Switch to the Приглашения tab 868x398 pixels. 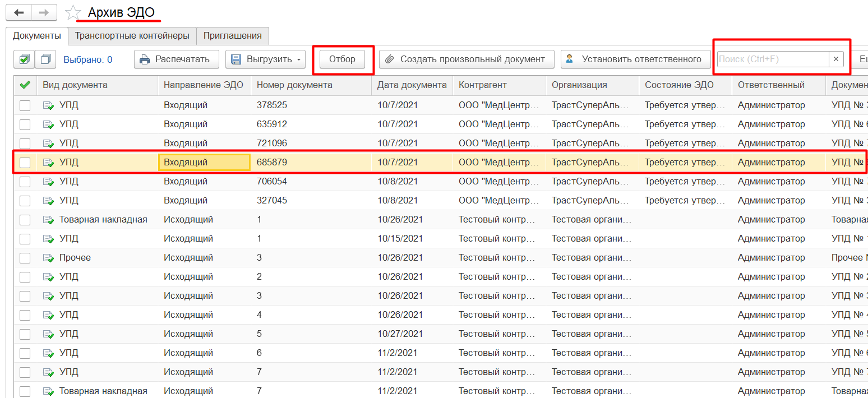click(x=233, y=36)
